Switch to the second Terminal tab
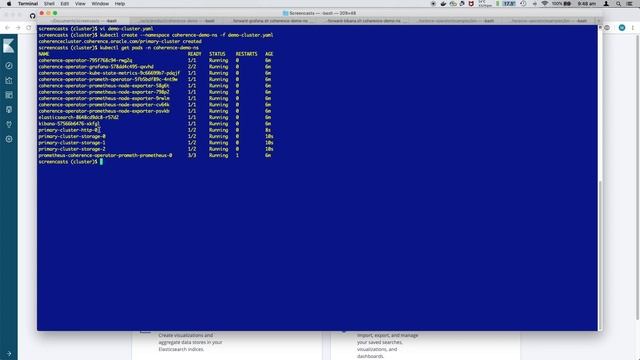This screenshot has height=360, width=640. (x=177, y=21)
